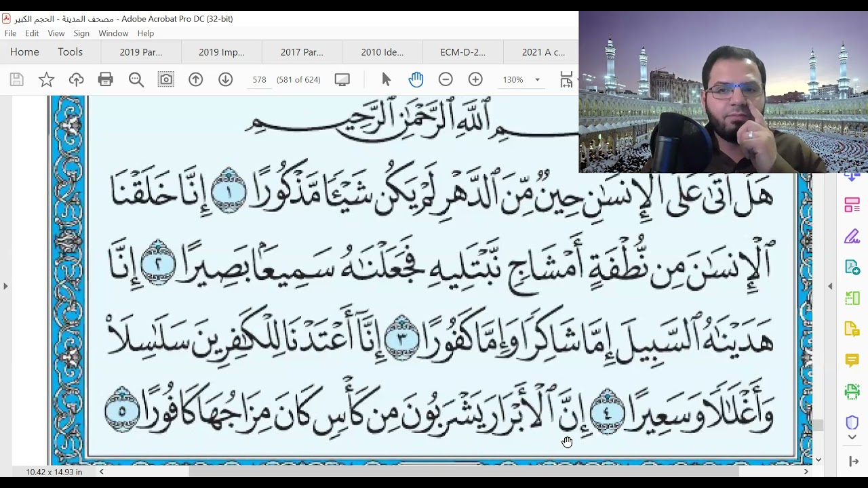Image resolution: width=868 pixels, height=488 pixels.
Task: Zoom out with the minus icon
Action: tap(446, 80)
